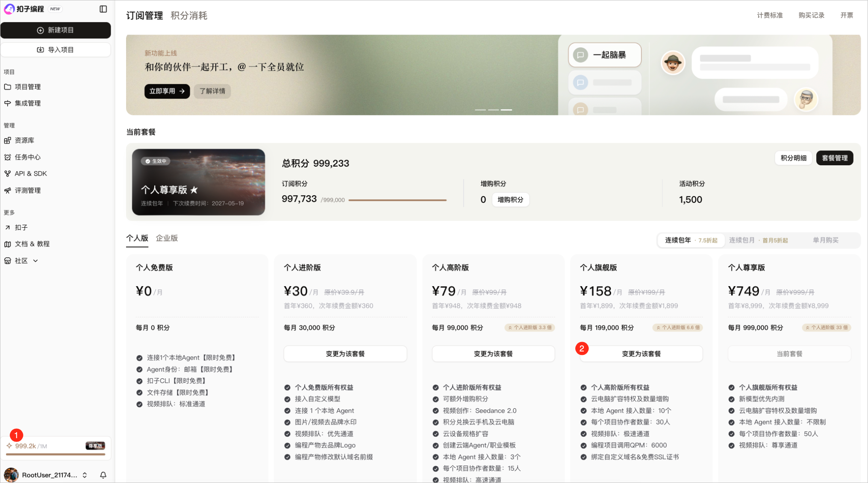Viewport: 868px width, 483px height.
Task: Change to 个人旗舰版 via 变更为该套餐
Action: (x=641, y=354)
